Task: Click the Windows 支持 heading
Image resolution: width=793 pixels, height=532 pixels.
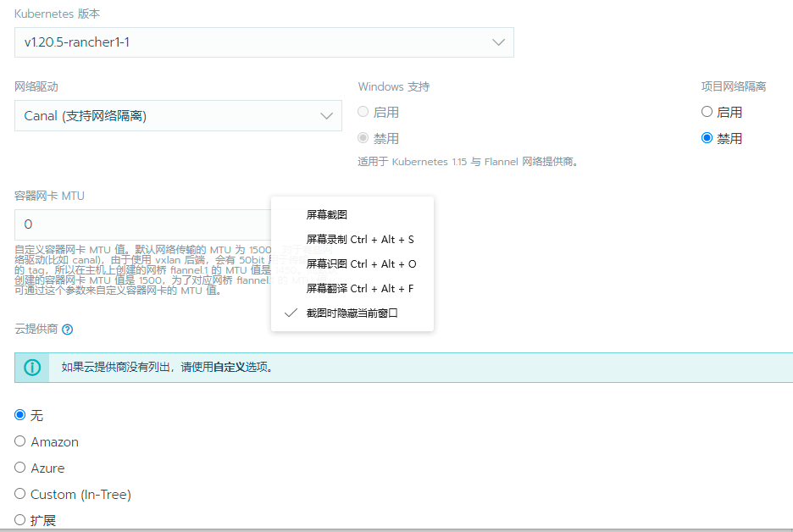Action: pos(394,86)
